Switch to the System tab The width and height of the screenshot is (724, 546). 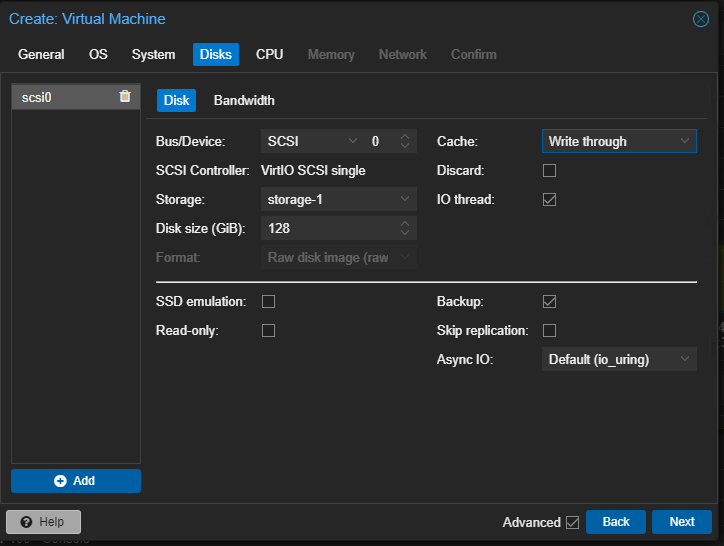click(153, 55)
